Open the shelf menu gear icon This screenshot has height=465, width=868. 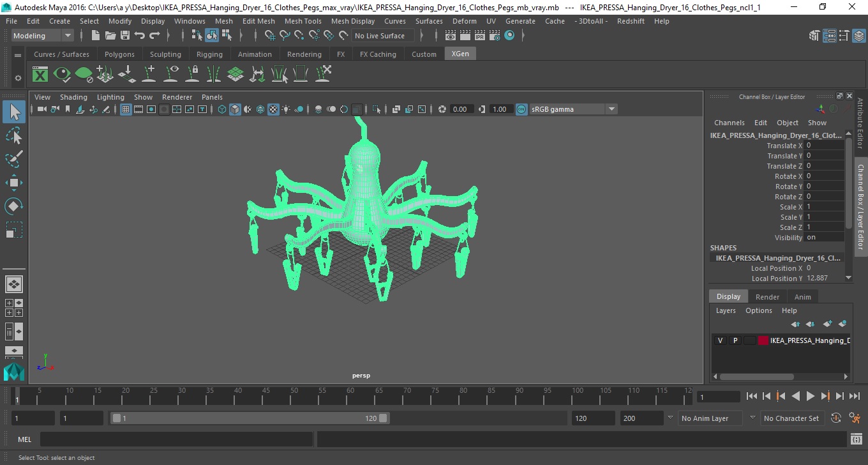click(18, 78)
